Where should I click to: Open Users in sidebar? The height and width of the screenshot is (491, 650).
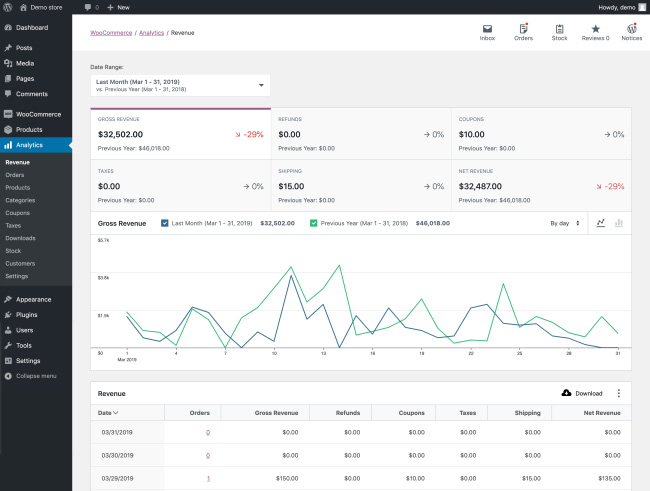pyautogui.click(x=36, y=330)
